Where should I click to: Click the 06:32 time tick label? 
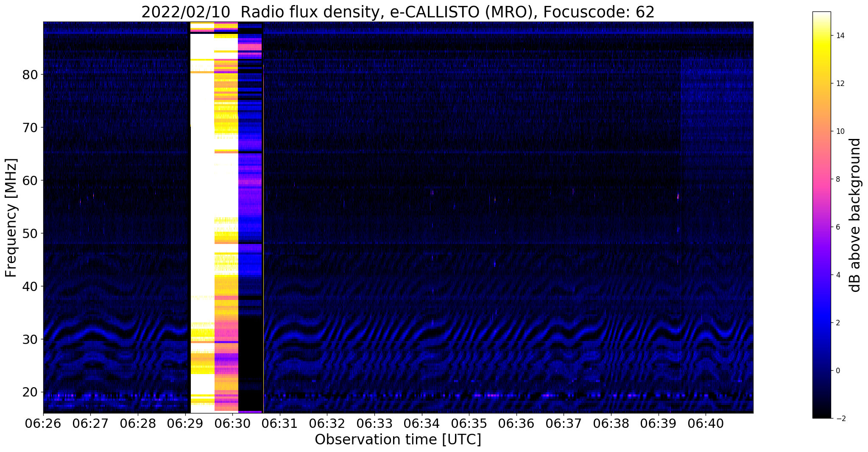pos(327,424)
